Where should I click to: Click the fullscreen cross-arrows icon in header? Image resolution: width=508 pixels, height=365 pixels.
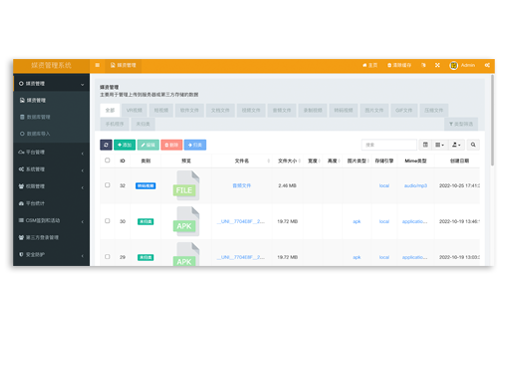437,65
